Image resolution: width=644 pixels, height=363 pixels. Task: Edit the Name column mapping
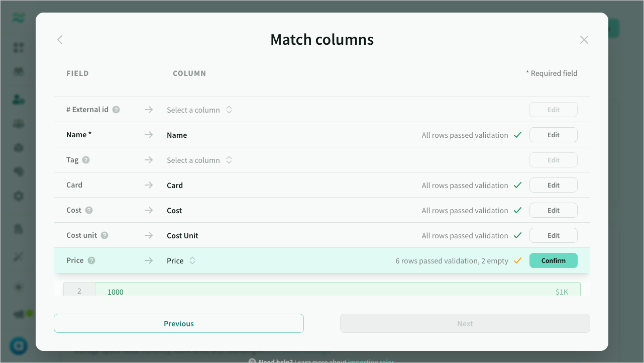553,135
